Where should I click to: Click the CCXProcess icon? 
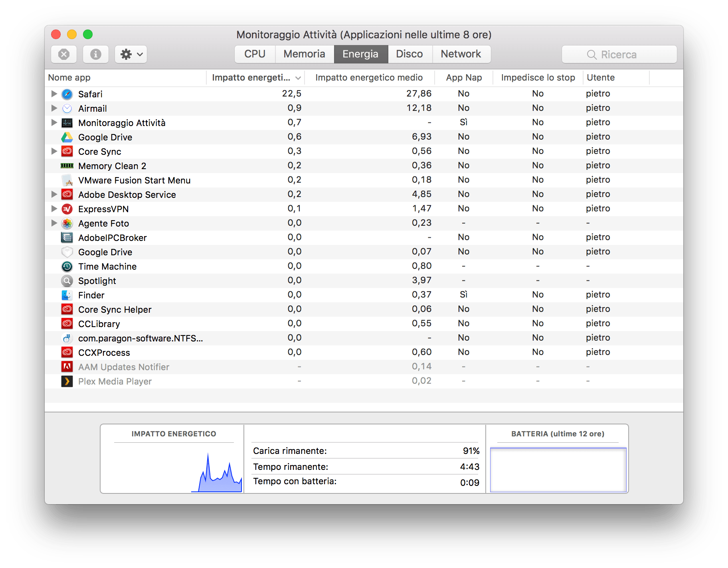pyautogui.click(x=67, y=353)
